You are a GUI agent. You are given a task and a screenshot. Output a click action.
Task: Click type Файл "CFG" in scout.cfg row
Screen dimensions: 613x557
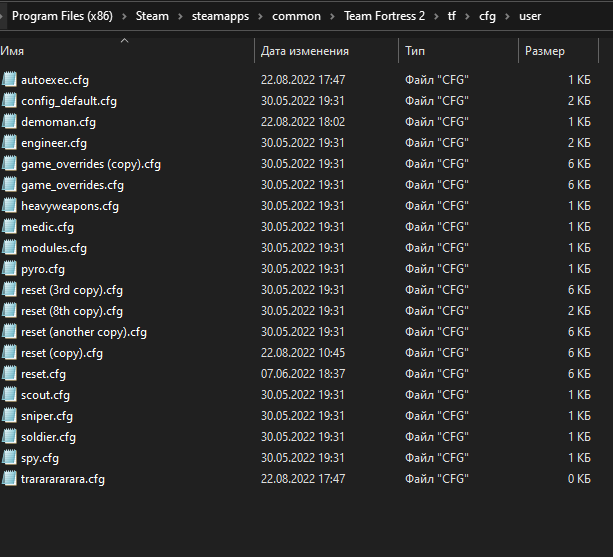pyautogui.click(x=437, y=395)
